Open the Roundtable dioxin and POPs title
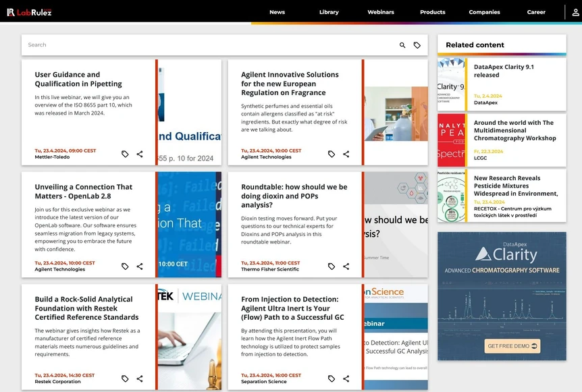The image size is (582, 392). pyautogui.click(x=294, y=196)
